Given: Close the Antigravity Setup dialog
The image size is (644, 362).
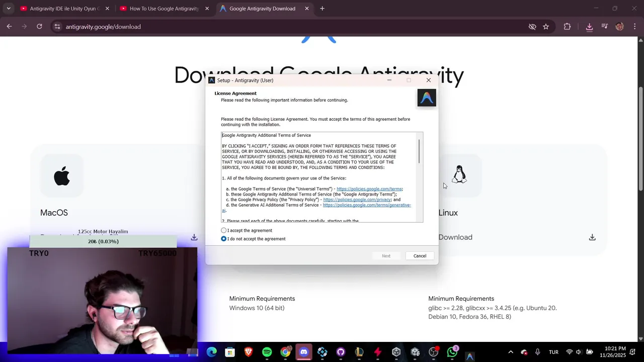Looking at the screenshot, I should pos(429,80).
